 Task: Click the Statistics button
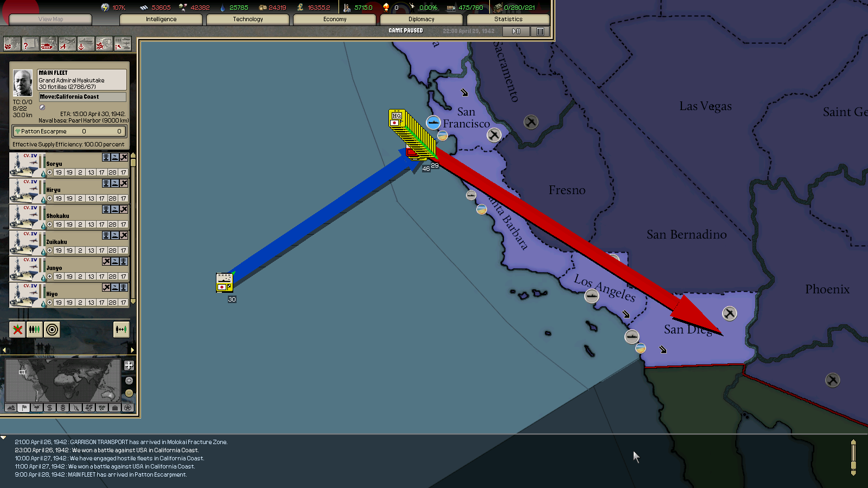(508, 20)
